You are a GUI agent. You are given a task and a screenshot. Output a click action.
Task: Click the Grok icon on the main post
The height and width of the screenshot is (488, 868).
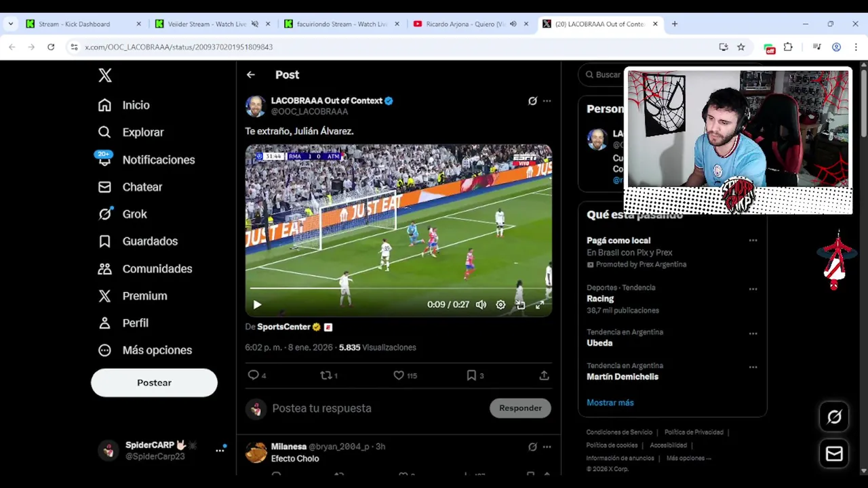coord(532,101)
